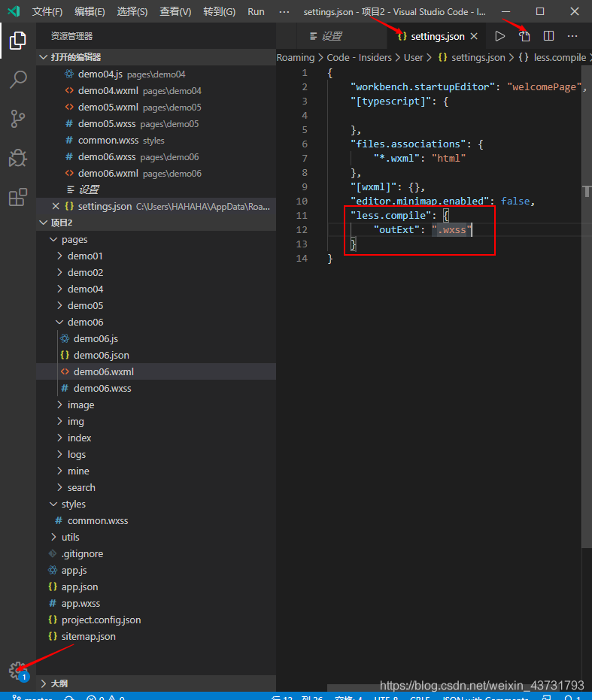
Task: Select demo06.wxml in the file tree
Action: click(x=156, y=372)
